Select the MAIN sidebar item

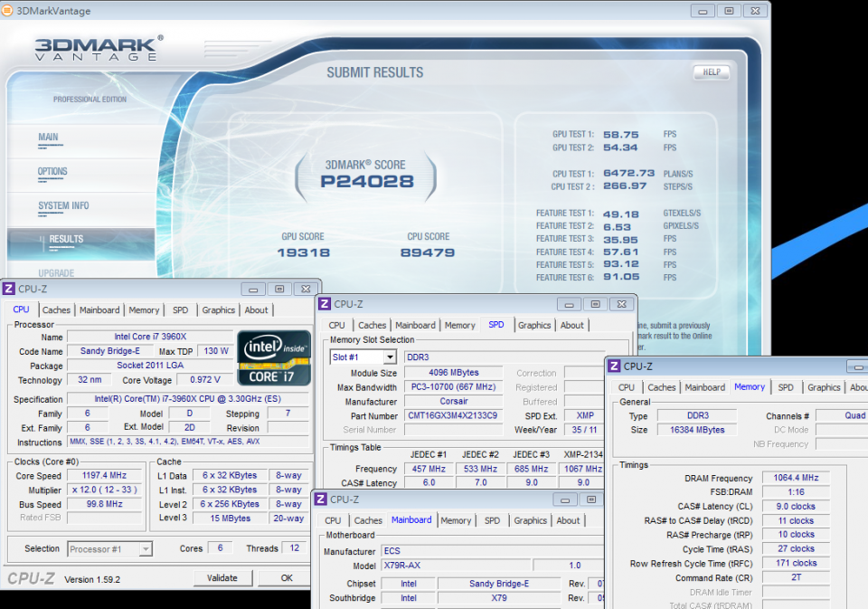click(48, 138)
